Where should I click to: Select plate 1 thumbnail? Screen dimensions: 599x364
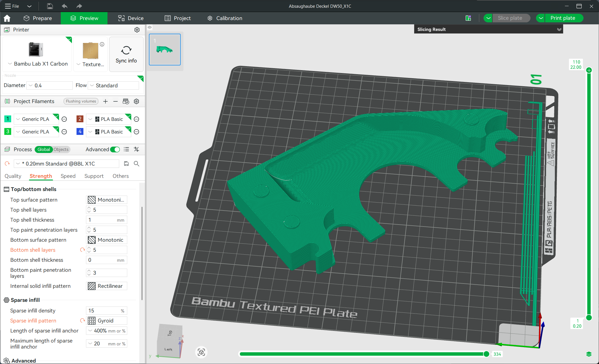point(165,50)
